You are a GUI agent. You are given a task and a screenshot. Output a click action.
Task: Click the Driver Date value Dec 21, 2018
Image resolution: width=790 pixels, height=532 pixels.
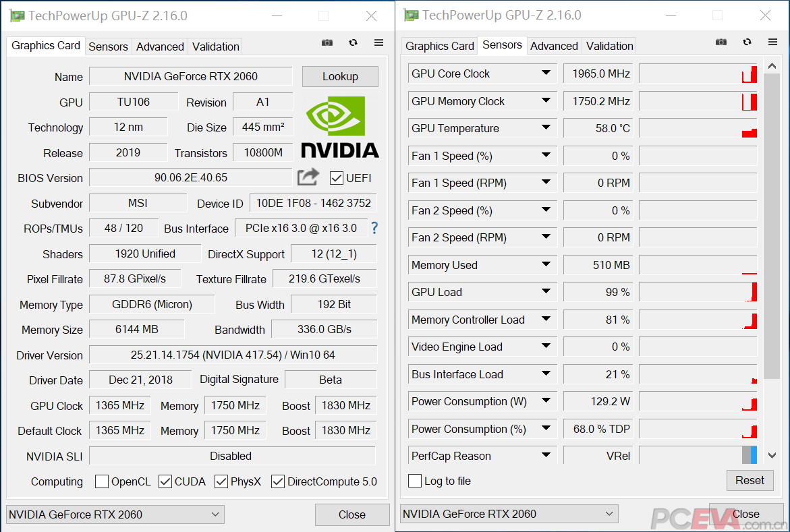coord(140,380)
